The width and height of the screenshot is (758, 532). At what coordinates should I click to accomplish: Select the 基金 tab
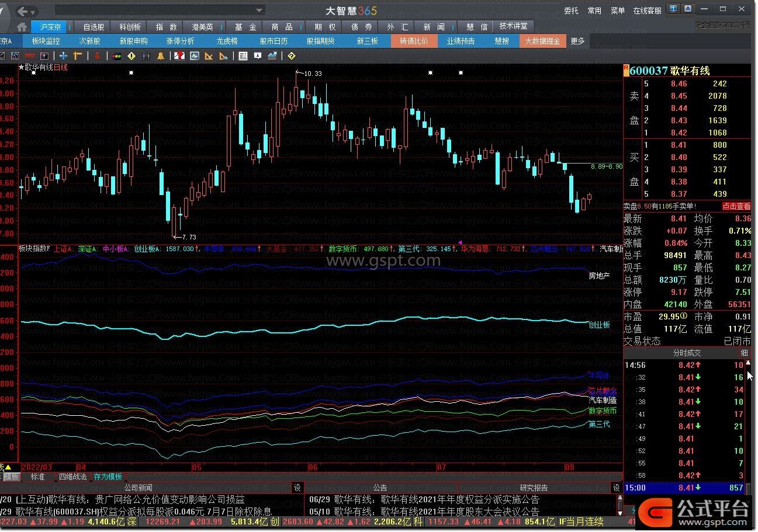(x=245, y=27)
